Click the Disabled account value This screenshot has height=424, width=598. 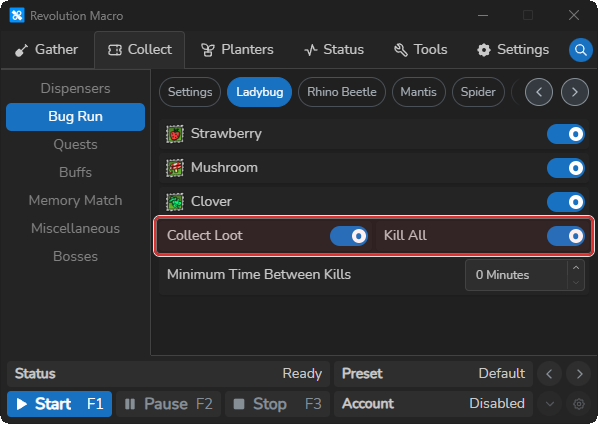pos(497,404)
